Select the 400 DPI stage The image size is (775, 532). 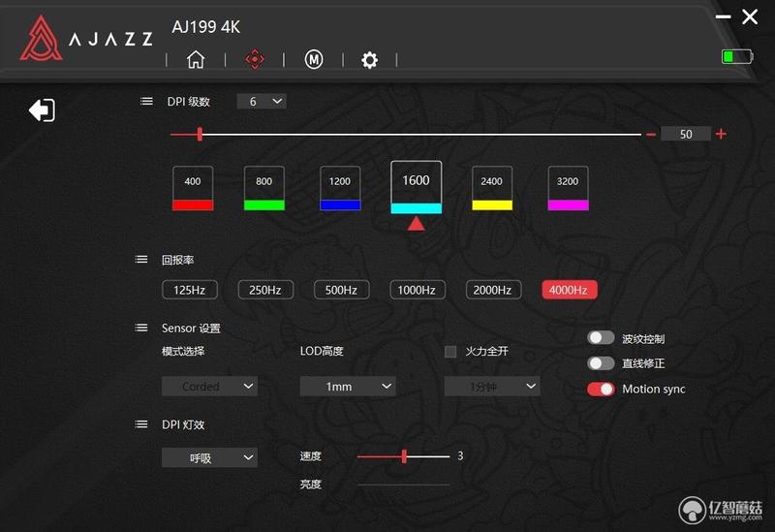click(193, 188)
